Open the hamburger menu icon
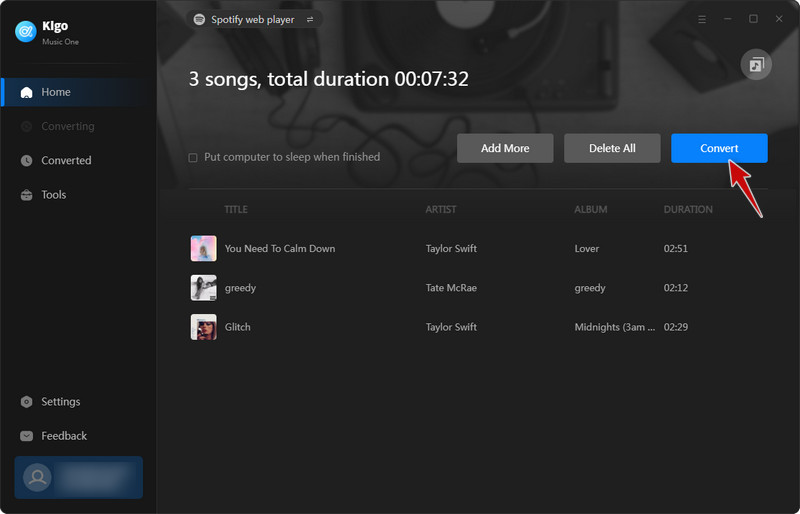This screenshot has height=514, width=800. [702, 19]
